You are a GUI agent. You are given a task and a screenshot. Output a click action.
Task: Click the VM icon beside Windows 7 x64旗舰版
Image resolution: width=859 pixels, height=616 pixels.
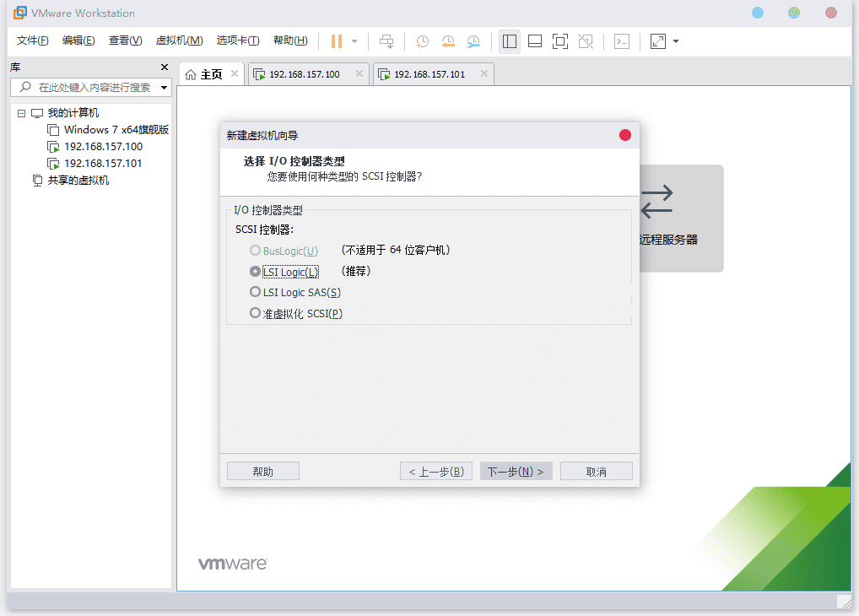(x=53, y=130)
